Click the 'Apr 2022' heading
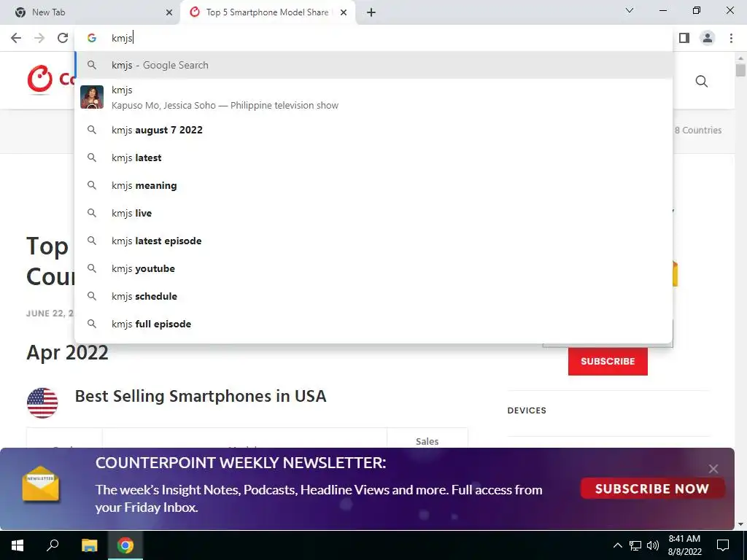The image size is (747, 560). [67, 353]
